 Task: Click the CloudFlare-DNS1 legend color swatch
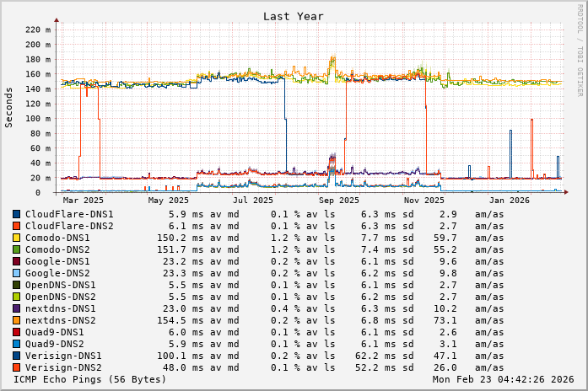[16, 215]
